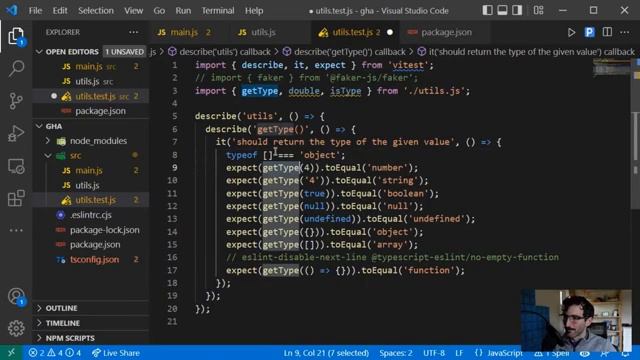The width and height of the screenshot is (640, 360).
Task: Open the Extensions view
Action: click(16, 198)
